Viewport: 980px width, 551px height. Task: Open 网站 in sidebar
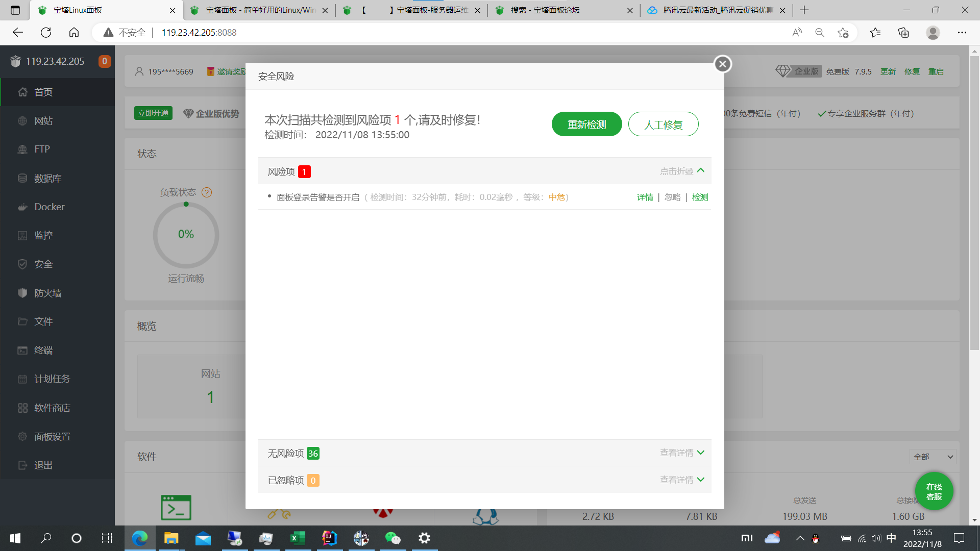point(57,121)
